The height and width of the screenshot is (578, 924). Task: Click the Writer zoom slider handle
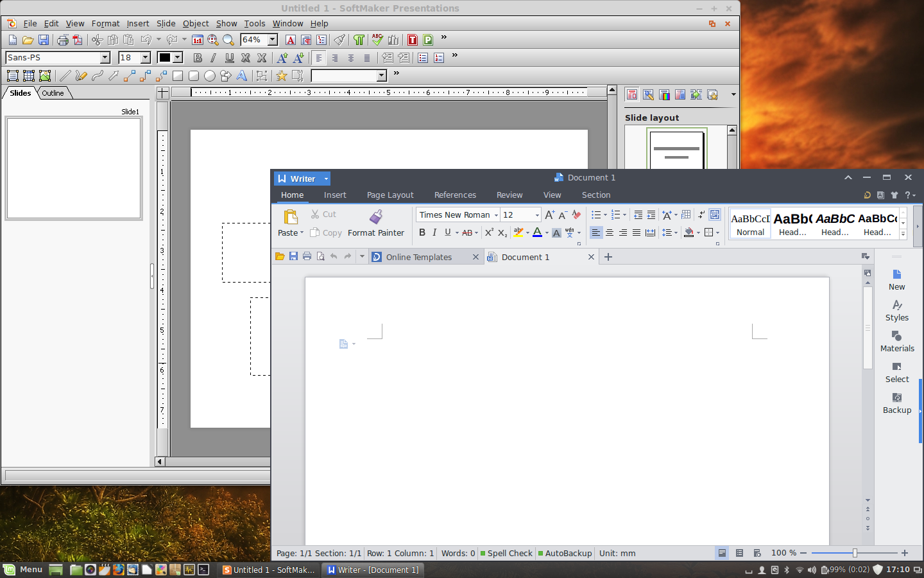point(855,553)
